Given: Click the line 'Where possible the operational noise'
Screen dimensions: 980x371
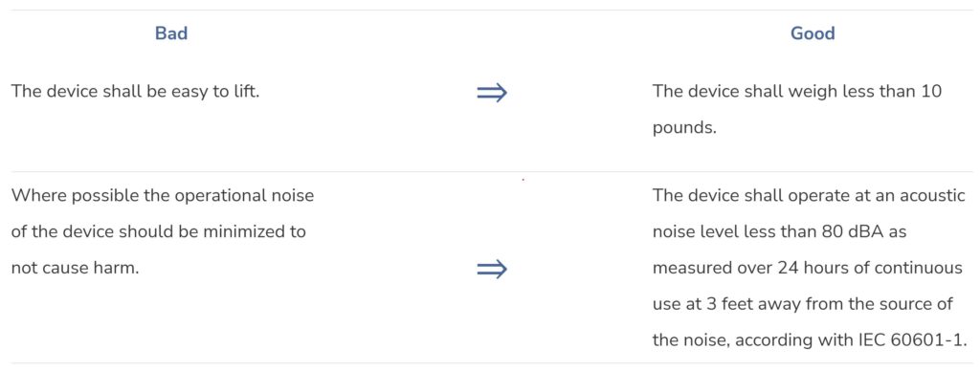Looking at the screenshot, I should point(163,195).
